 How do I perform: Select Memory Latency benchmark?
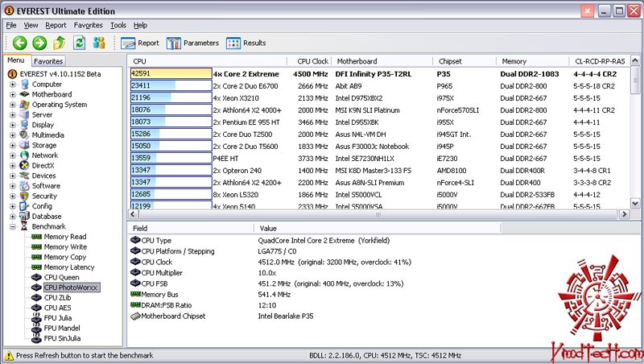(x=69, y=267)
